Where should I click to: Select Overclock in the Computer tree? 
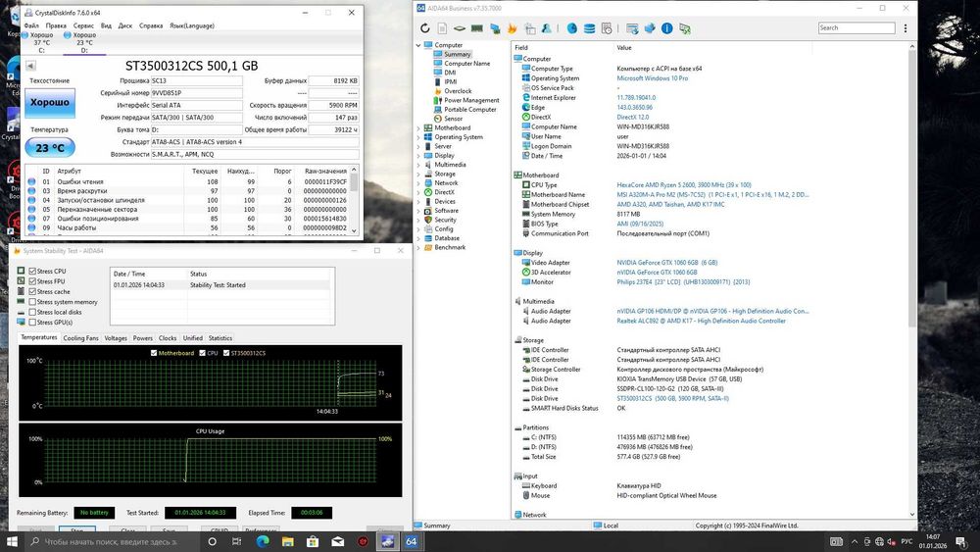(457, 91)
